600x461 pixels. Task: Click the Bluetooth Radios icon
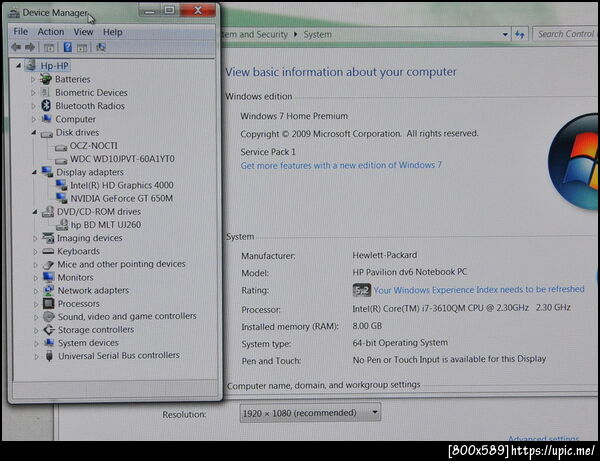46,106
